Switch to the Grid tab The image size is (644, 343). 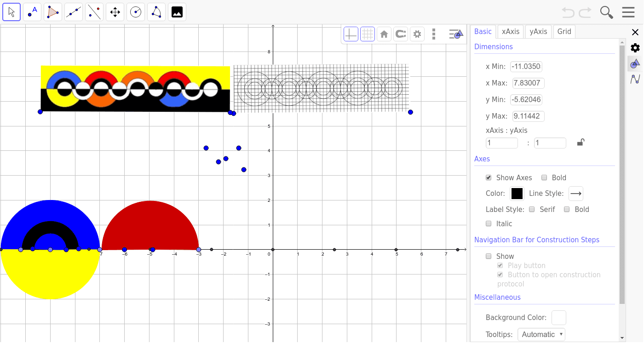point(564,31)
